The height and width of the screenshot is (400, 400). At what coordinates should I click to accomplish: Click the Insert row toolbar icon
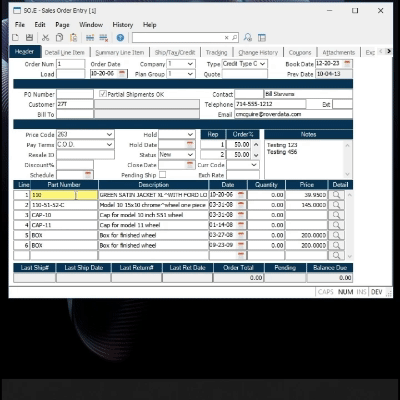coord(90,38)
